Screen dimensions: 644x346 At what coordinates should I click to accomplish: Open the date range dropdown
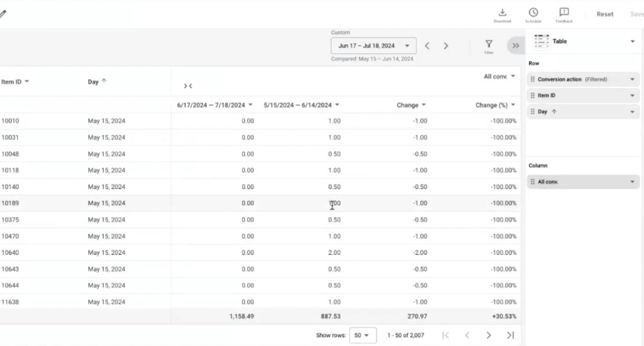[373, 46]
